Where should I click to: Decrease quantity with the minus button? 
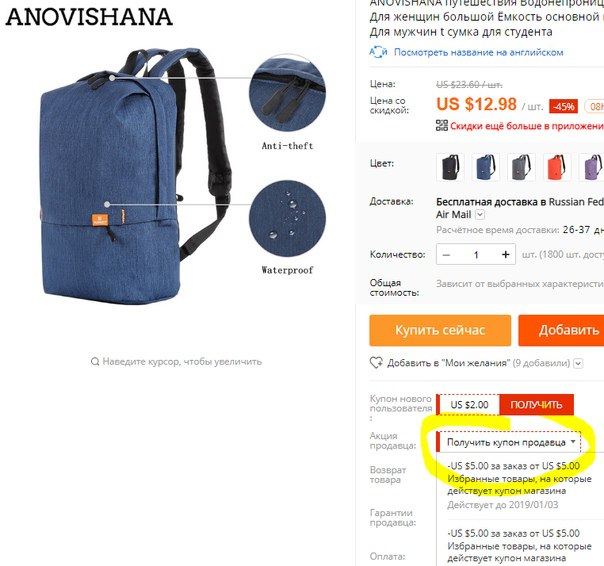click(446, 255)
